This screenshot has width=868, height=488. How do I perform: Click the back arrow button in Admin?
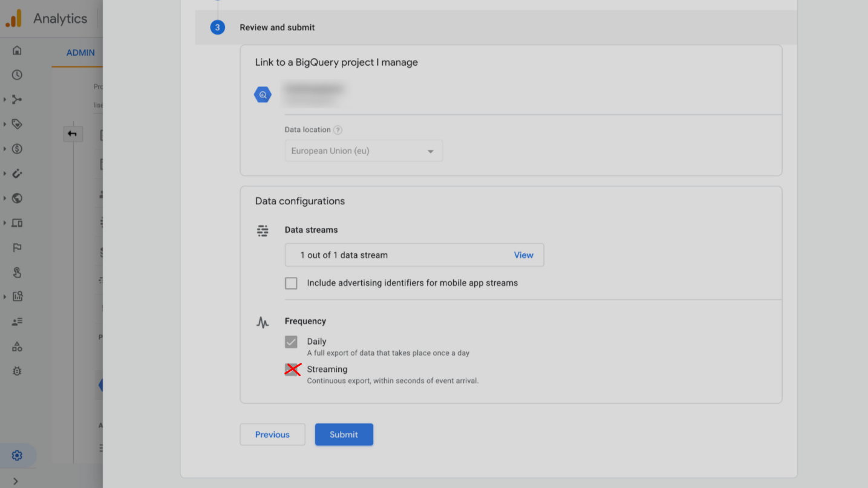73,134
